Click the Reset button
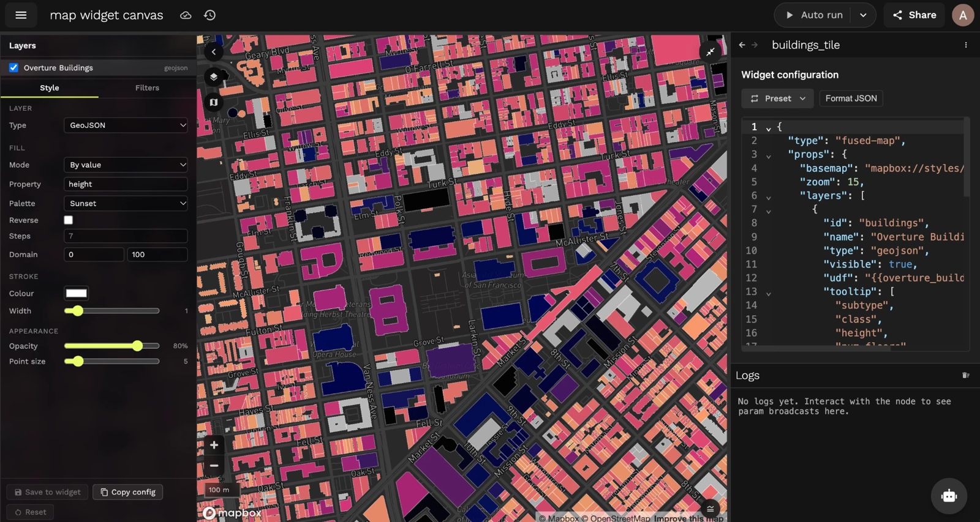980x522 pixels. tap(31, 512)
